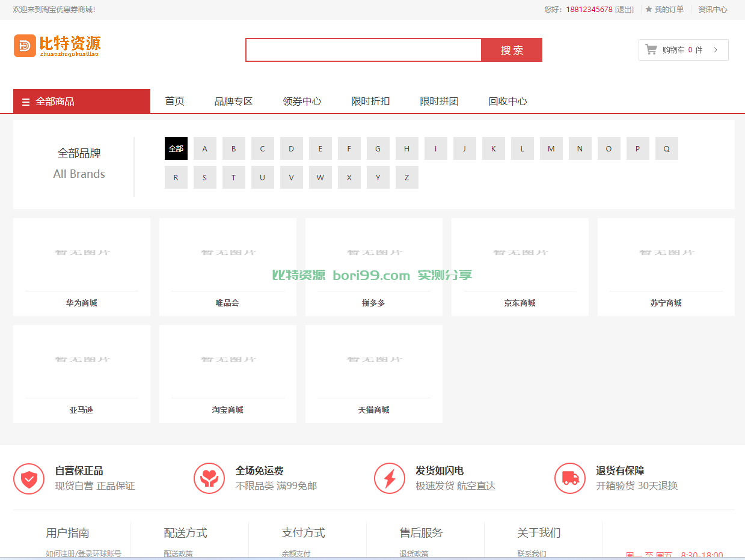Filter brands by letter Q

(667, 148)
